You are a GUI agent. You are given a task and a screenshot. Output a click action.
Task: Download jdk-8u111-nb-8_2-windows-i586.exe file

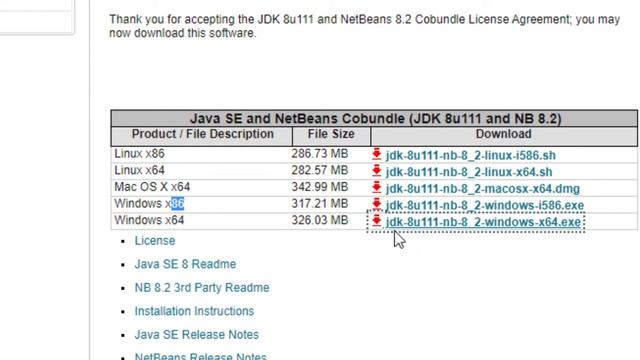pyautogui.click(x=485, y=205)
